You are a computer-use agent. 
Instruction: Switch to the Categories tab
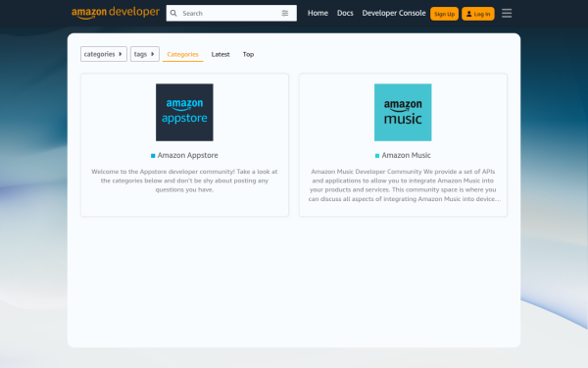(x=182, y=54)
